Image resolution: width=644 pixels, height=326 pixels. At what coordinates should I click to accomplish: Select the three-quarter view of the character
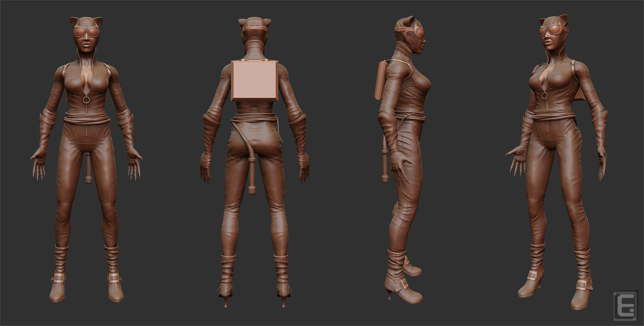tap(557, 162)
